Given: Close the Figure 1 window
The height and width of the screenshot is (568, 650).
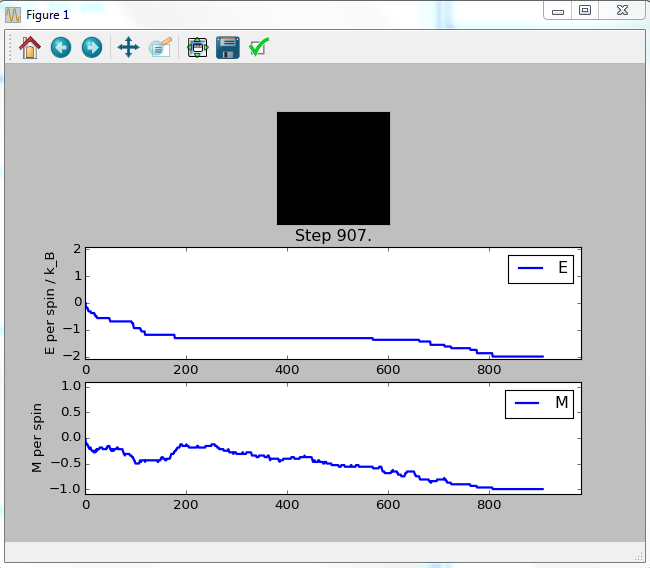Looking at the screenshot, I should point(622,10).
